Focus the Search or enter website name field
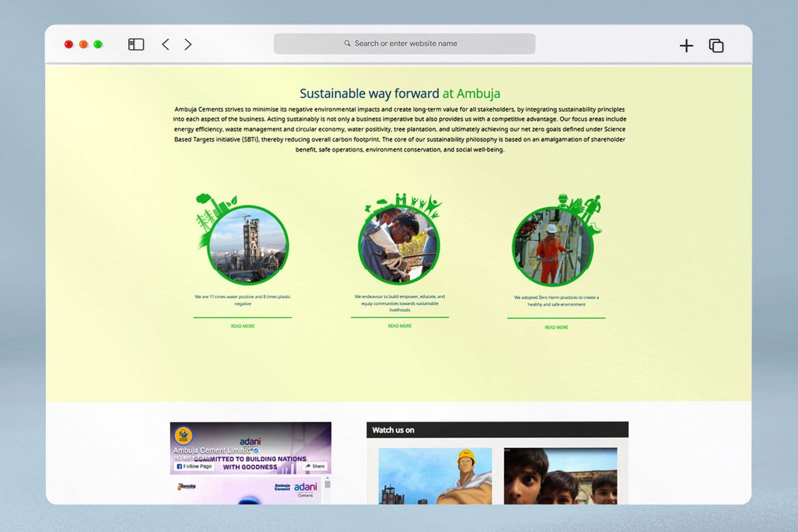 point(404,44)
